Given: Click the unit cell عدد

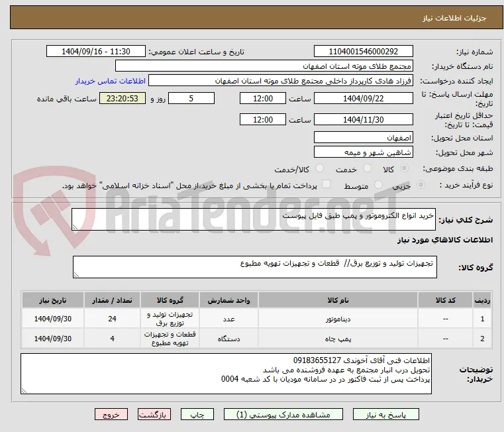Looking at the screenshot, I should tap(228, 319).
